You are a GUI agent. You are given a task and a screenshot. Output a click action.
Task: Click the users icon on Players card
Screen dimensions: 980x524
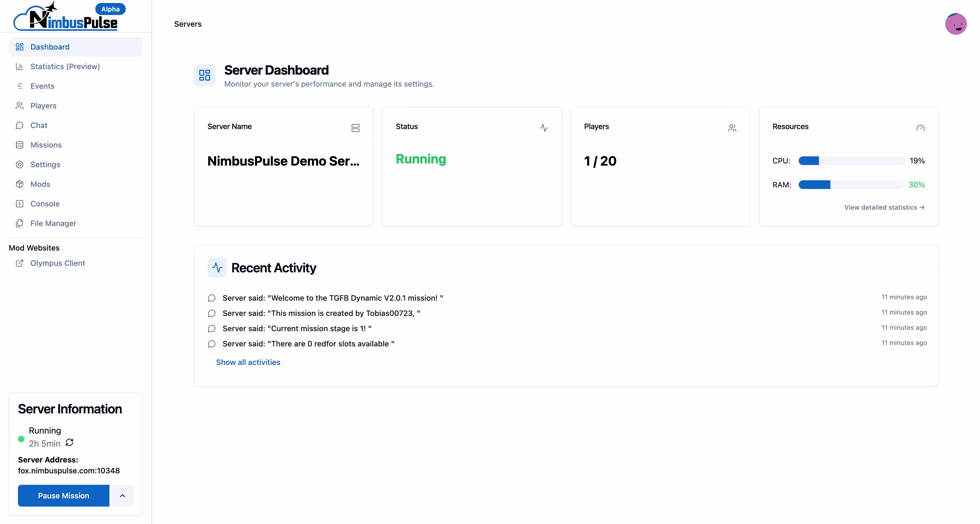(x=732, y=128)
